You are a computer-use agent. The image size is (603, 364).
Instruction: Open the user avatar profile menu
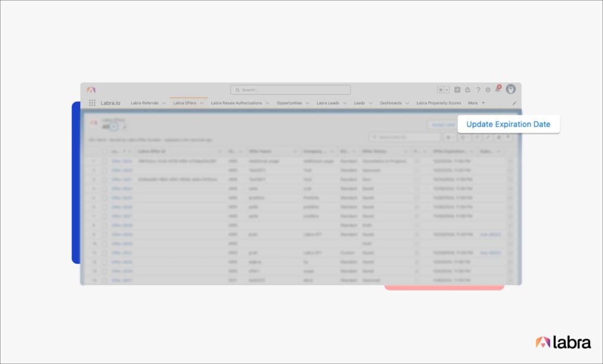click(511, 90)
